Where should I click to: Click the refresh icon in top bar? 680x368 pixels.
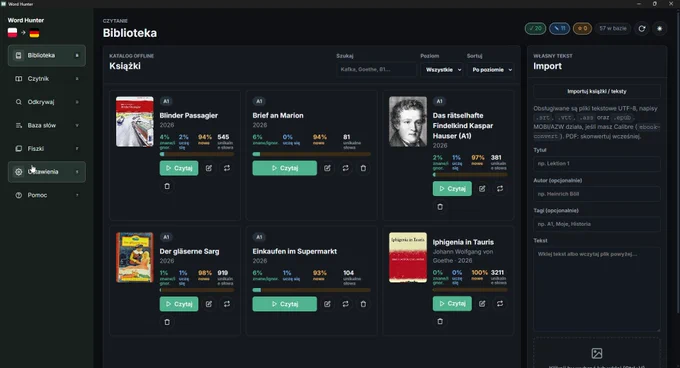[x=642, y=29]
